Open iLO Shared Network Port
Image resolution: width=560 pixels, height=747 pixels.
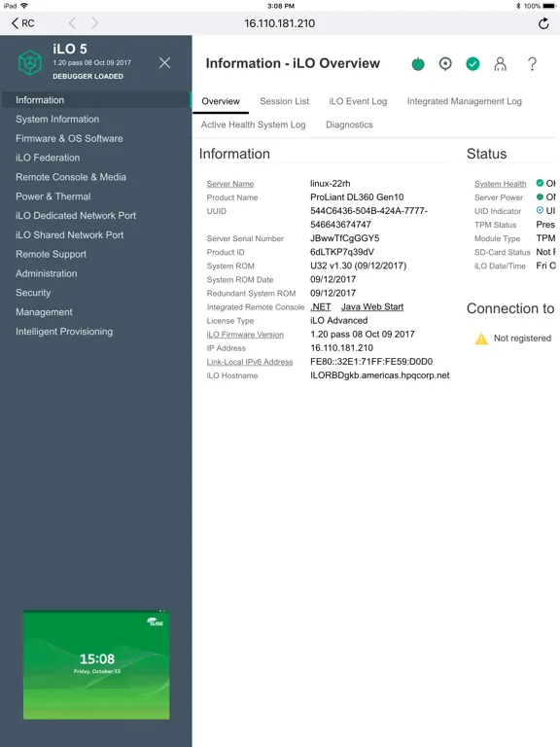click(70, 234)
